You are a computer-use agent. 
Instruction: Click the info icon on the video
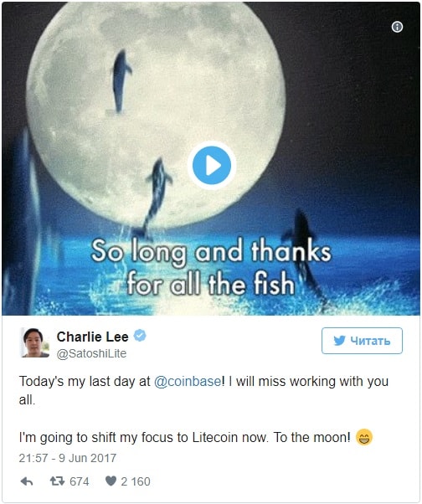point(397,27)
